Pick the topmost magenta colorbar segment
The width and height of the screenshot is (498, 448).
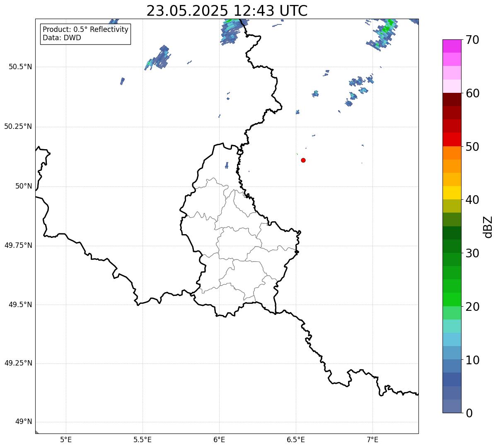[x=452, y=46]
